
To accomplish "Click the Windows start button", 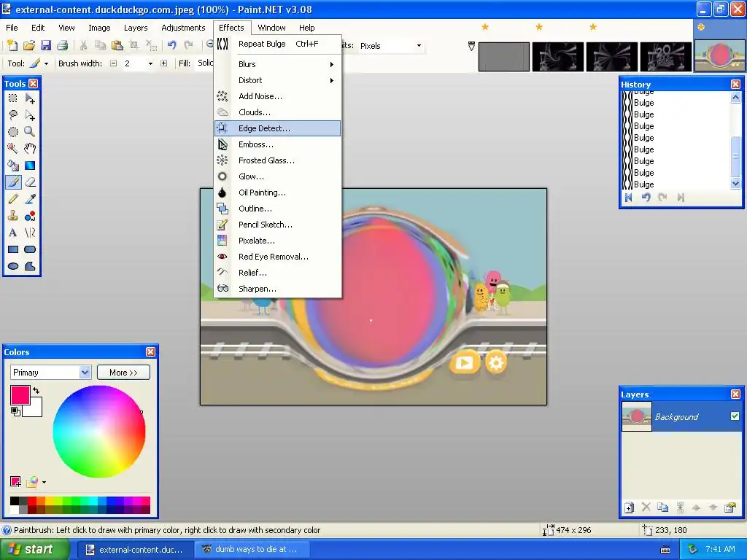I will (x=34, y=549).
